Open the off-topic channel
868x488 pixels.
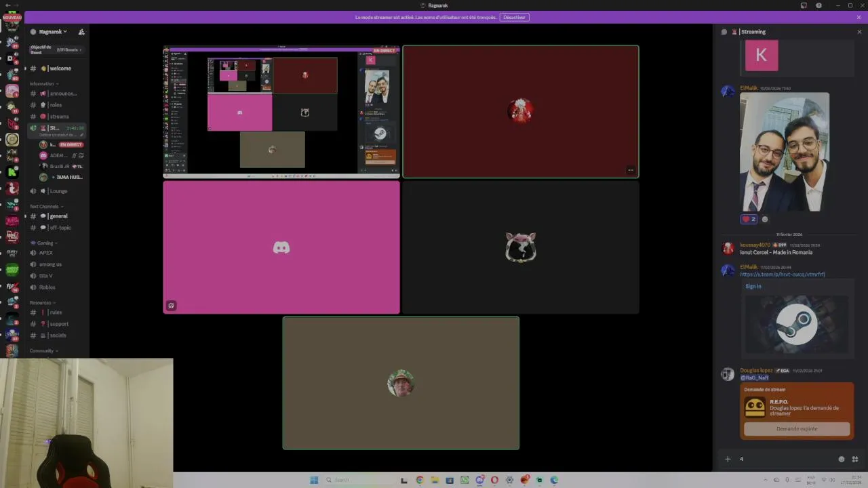click(x=57, y=228)
